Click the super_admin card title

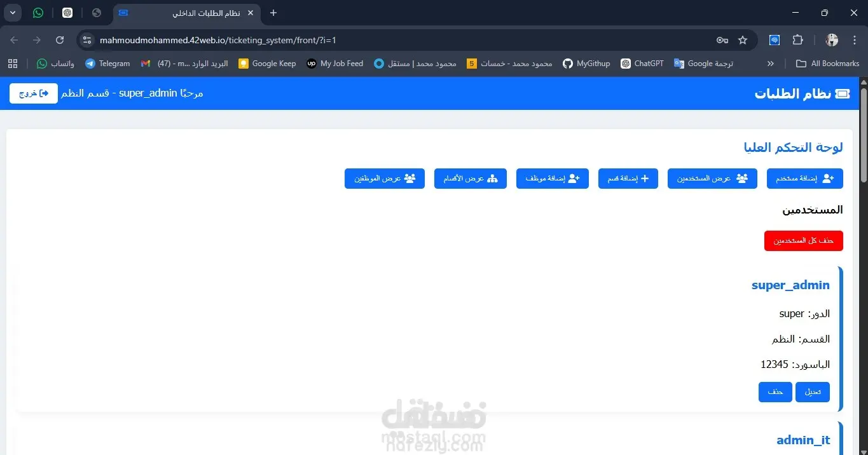(790, 285)
